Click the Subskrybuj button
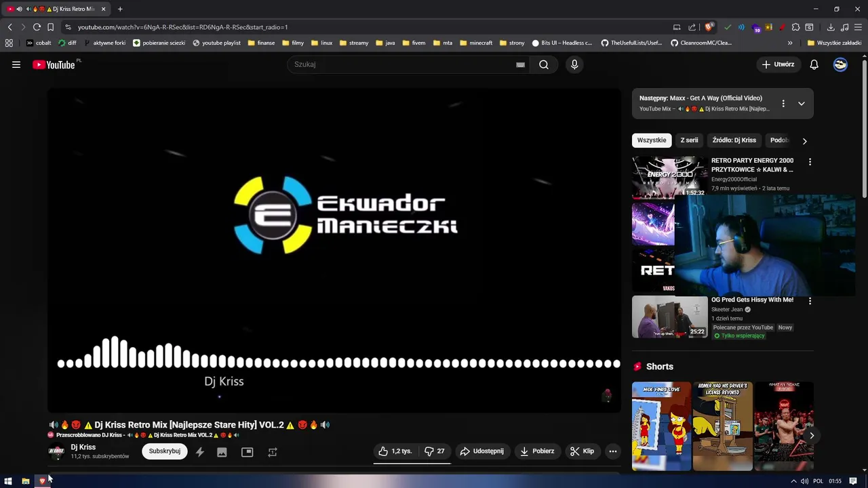 [165, 451]
